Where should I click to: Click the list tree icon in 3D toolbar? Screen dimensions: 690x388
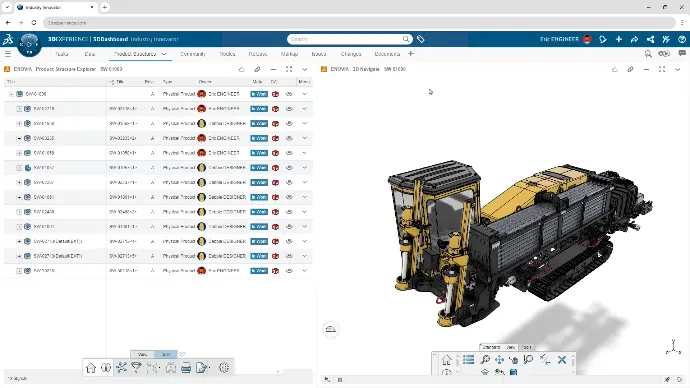468,360
